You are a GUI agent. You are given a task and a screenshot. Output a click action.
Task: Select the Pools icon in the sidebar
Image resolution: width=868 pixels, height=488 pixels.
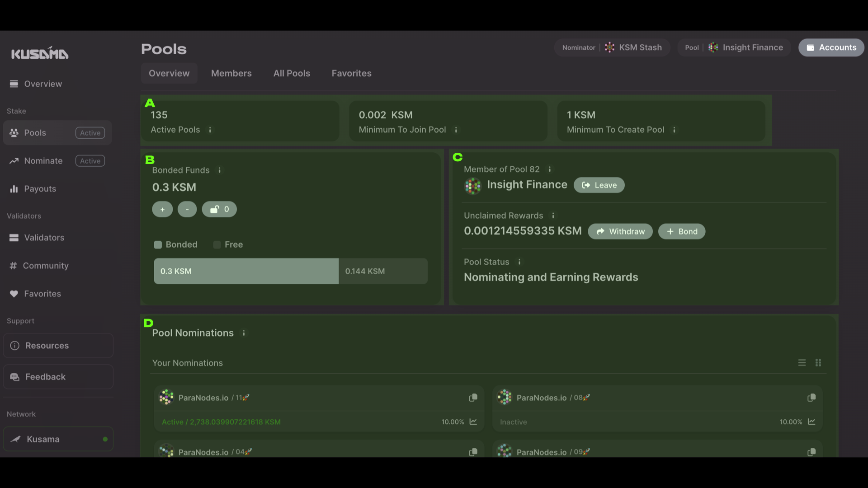click(x=14, y=132)
